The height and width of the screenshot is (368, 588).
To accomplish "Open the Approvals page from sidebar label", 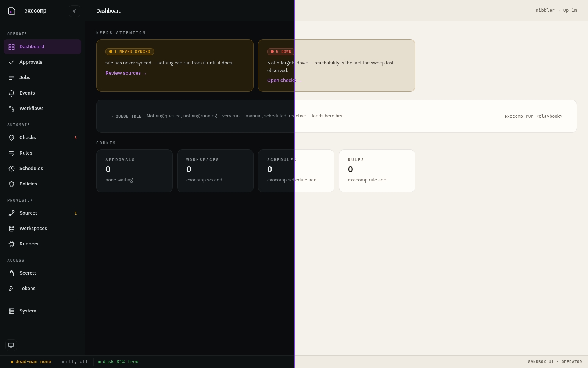I will (31, 62).
